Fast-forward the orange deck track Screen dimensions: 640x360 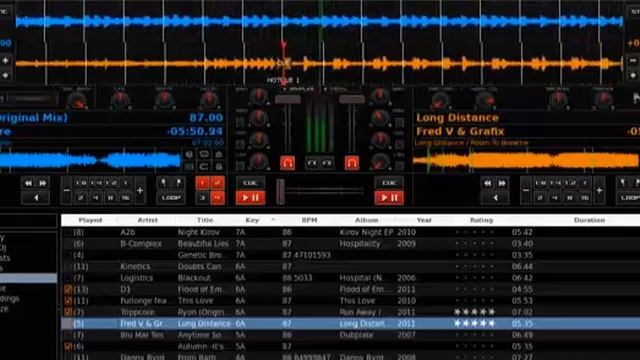click(x=502, y=183)
